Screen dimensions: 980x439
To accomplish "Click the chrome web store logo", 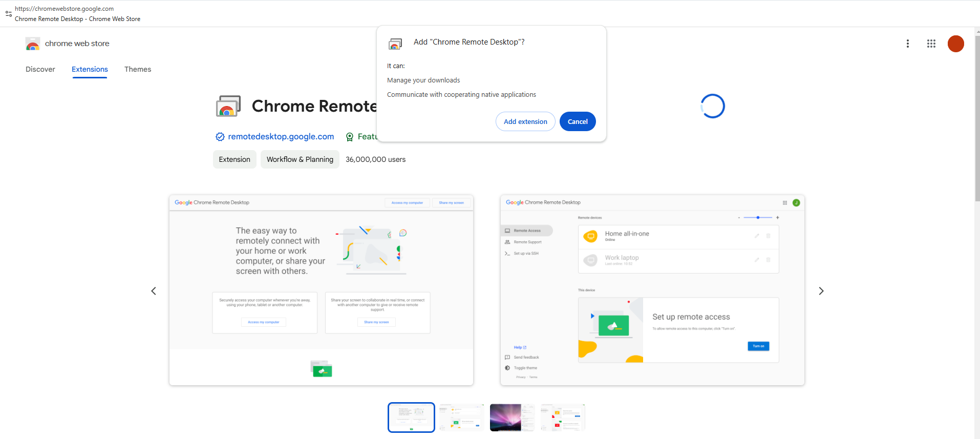I will click(x=33, y=44).
